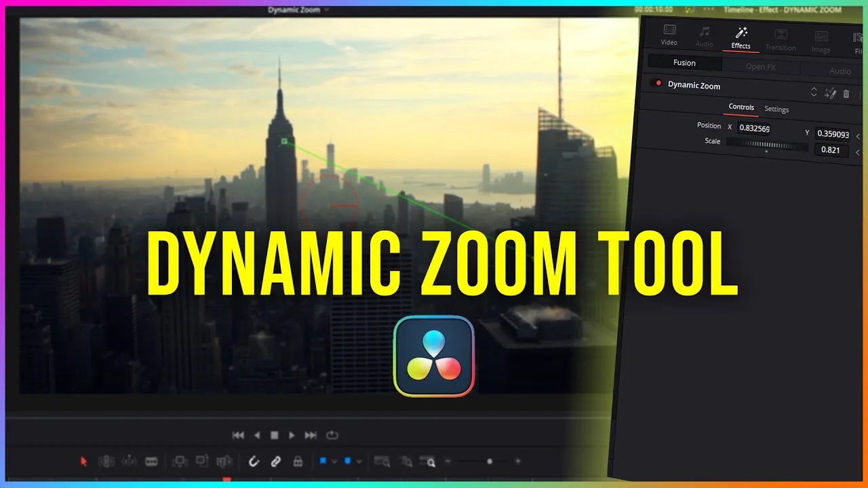Click the Open FX button
Screen dimensions: 868x488
pos(762,66)
